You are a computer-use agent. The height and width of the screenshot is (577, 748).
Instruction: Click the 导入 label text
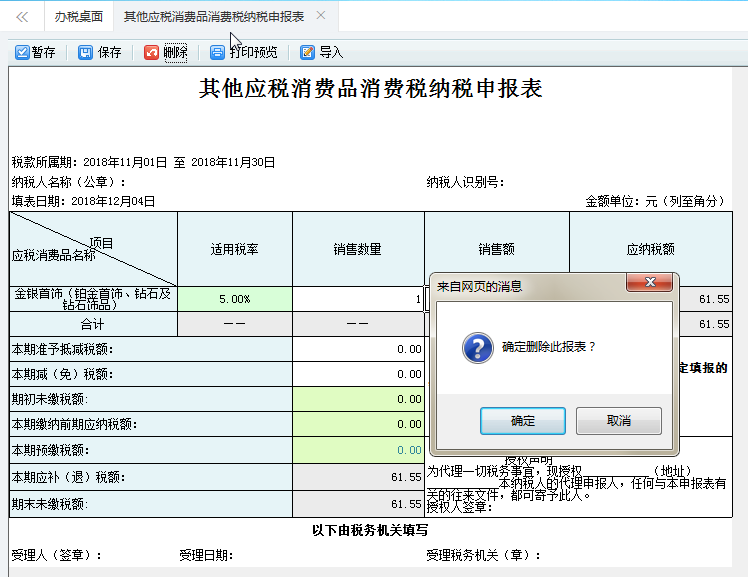[x=331, y=52]
